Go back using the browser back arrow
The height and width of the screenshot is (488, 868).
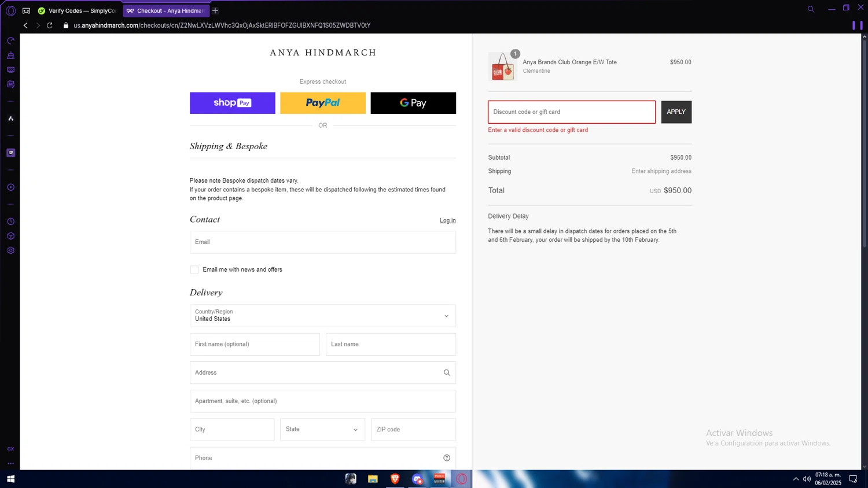click(25, 25)
